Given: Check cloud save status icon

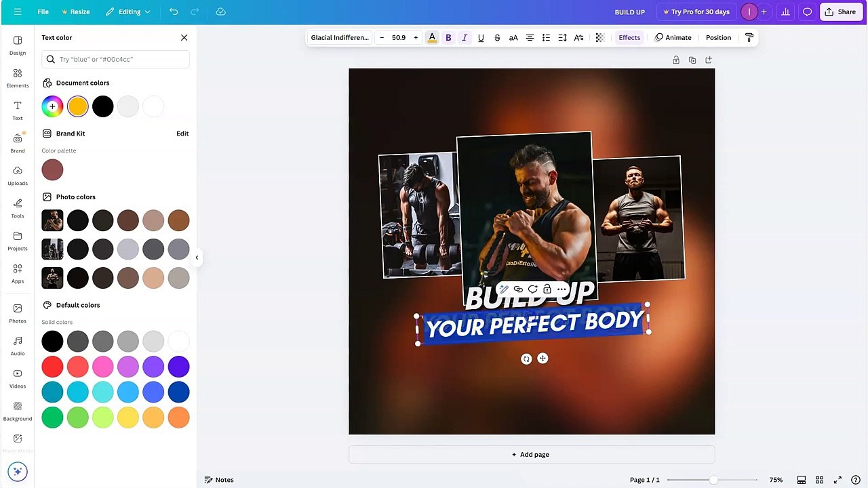Looking at the screenshot, I should pos(220,12).
